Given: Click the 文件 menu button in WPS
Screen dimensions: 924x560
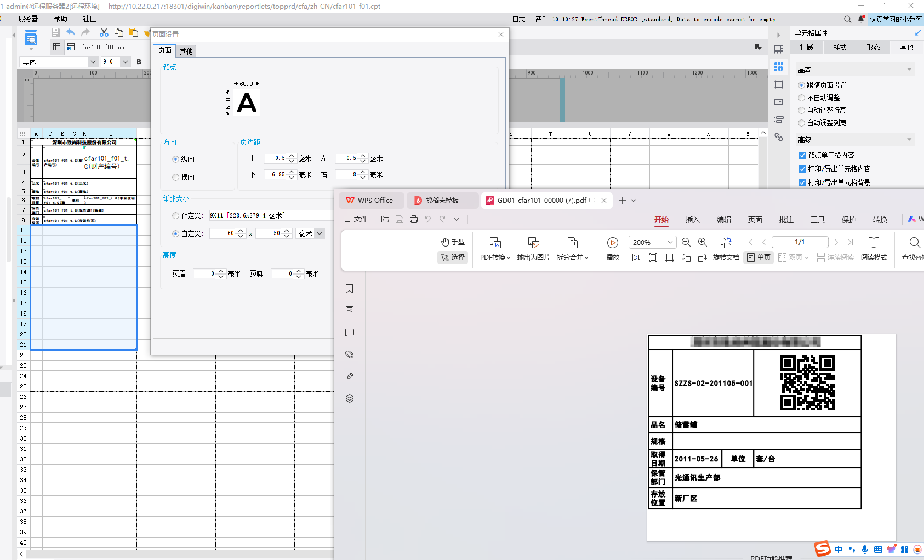Looking at the screenshot, I should coord(356,219).
